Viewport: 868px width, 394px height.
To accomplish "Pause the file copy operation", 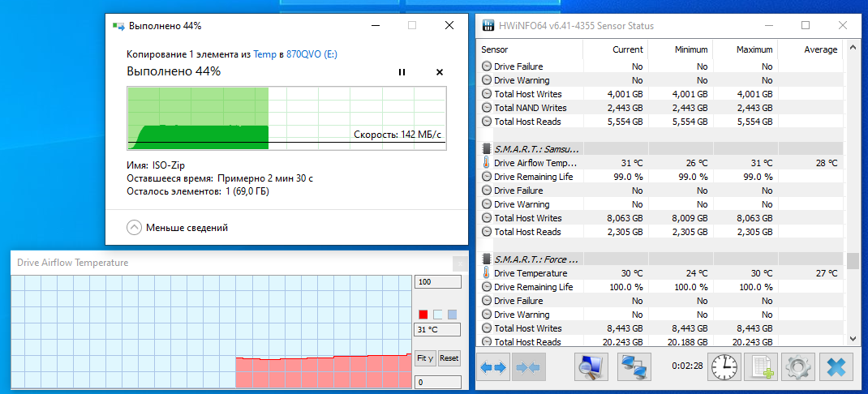I will (402, 72).
